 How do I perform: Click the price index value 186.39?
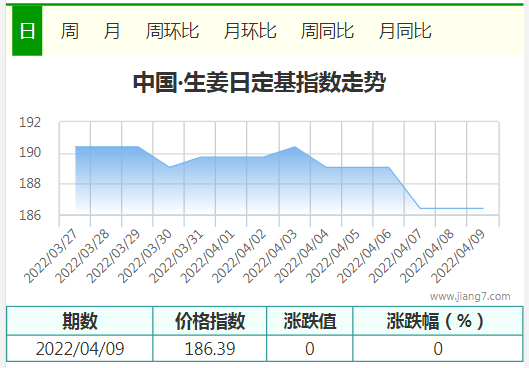click(x=210, y=348)
